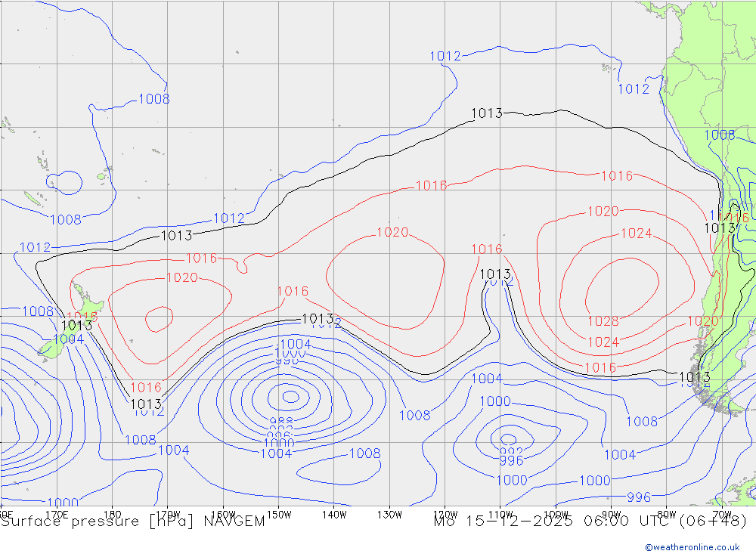Click the 170E longitude label
The height and width of the screenshot is (554, 756).
coord(57,515)
